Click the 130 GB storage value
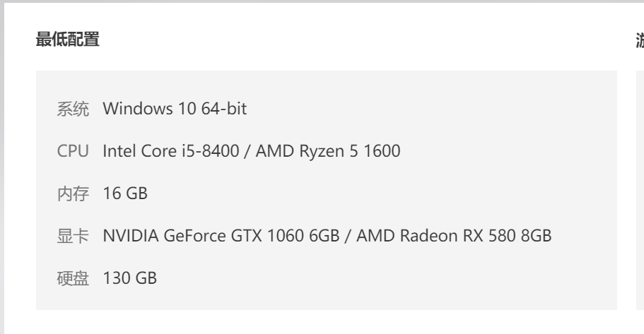Image resolution: width=644 pixels, height=334 pixels. (129, 278)
